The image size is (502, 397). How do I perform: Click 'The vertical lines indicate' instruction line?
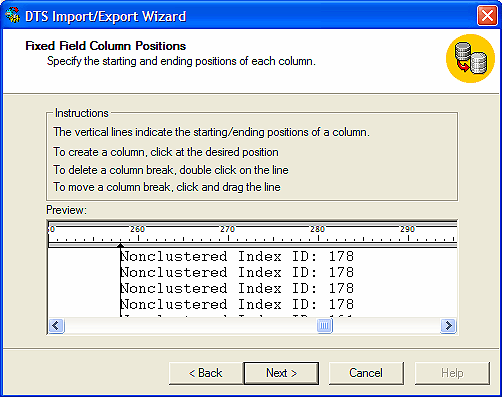pos(211,132)
